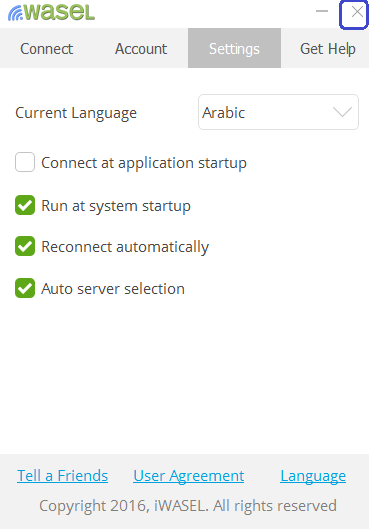Open the Account tab
Image resolution: width=369 pixels, height=529 pixels.
[x=141, y=49]
